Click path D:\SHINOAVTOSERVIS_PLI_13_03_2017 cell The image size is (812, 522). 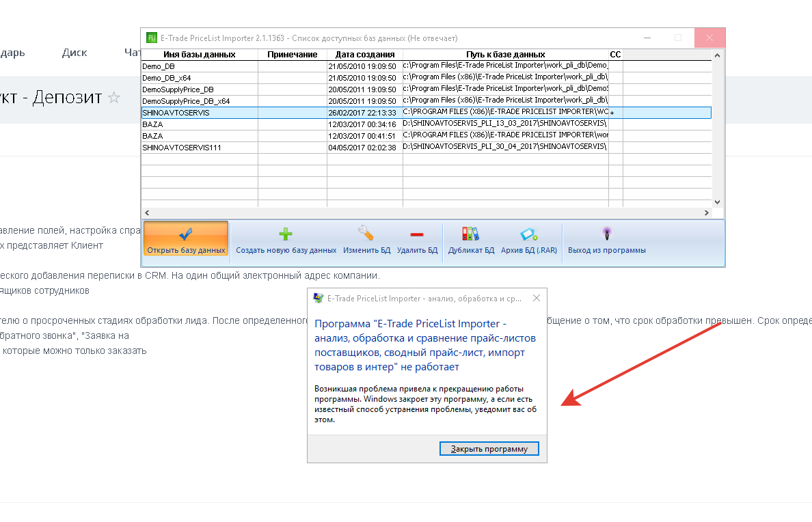[505, 124]
